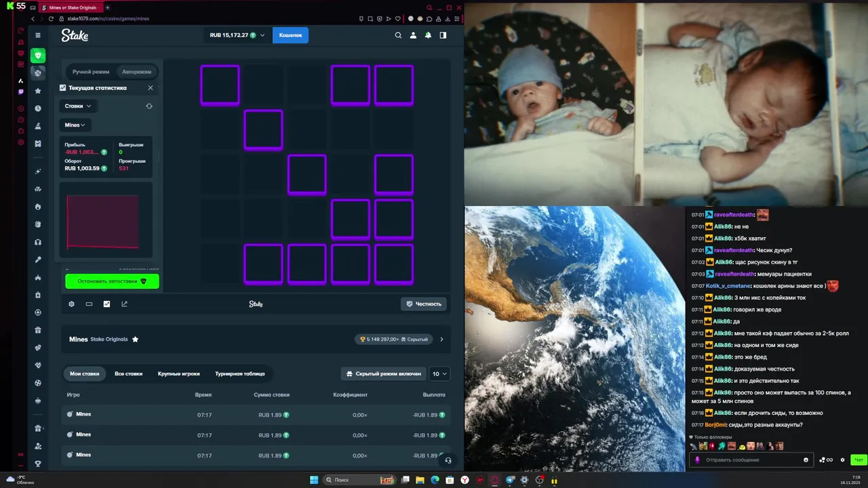Open chat settings gear
This screenshot has height=488, width=868.
click(842, 460)
